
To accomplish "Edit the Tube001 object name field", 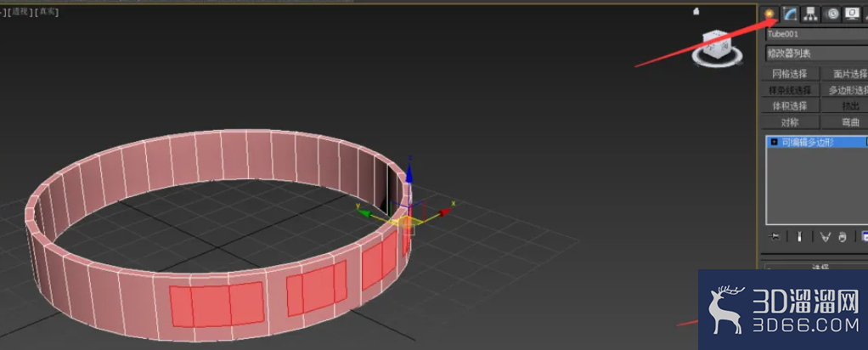I will 816,34.
